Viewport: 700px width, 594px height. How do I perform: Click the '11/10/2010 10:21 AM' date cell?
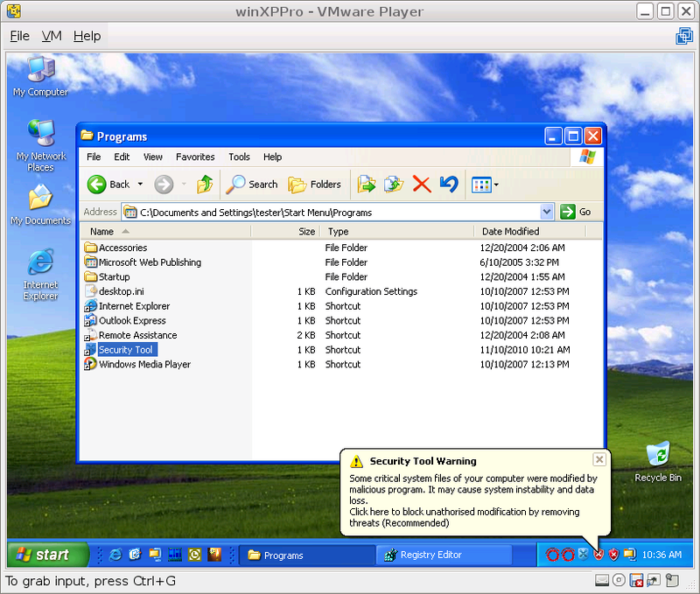[524, 350]
